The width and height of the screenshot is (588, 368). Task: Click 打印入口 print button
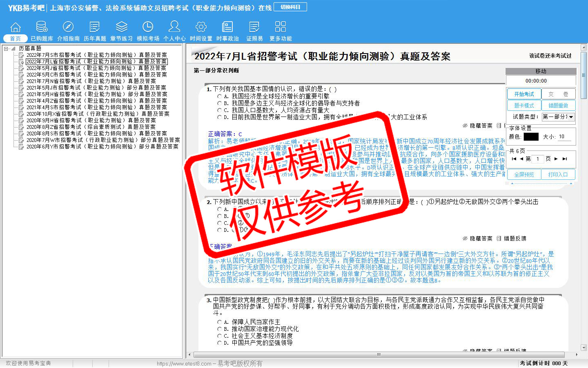click(x=558, y=175)
